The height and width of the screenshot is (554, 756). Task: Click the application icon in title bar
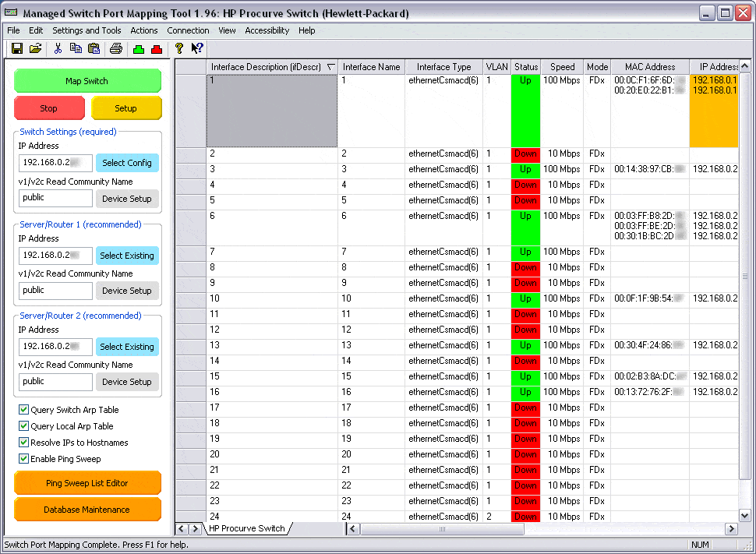pyautogui.click(x=11, y=12)
